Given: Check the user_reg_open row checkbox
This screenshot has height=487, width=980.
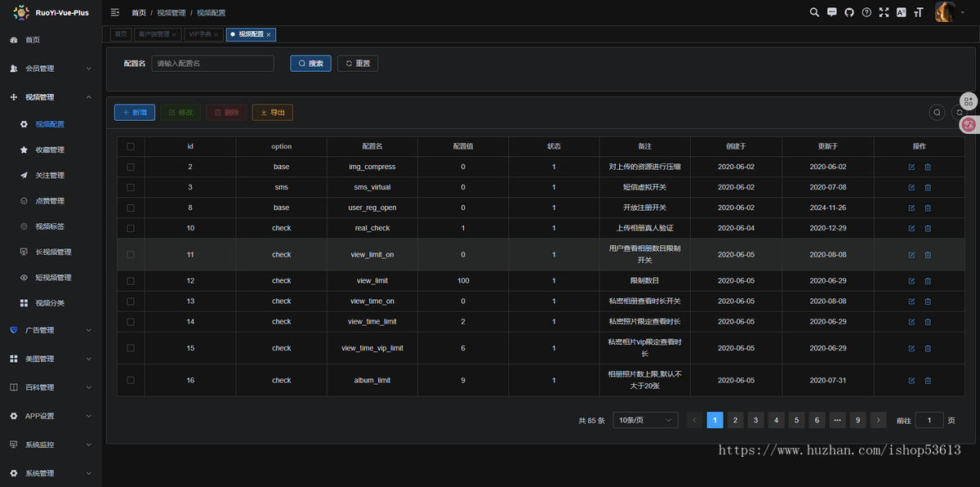Looking at the screenshot, I should click(131, 208).
